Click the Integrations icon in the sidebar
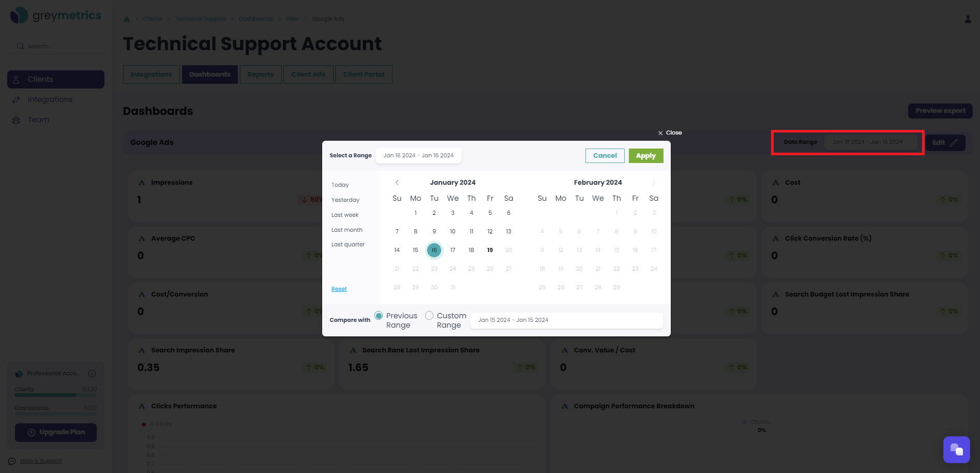This screenshot has height=473, width=980. (x=16, y=99)
